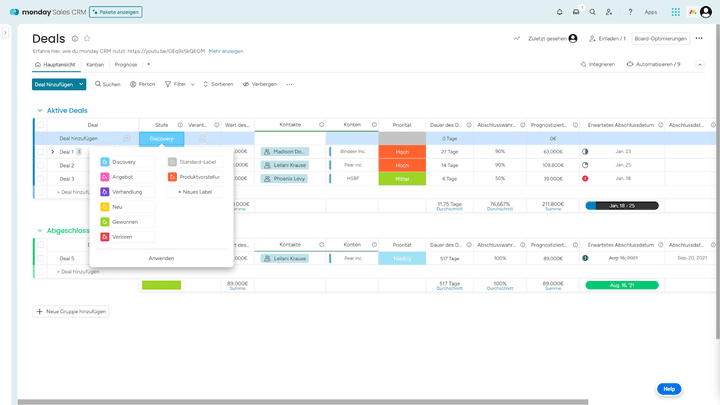Click the search magnifier in top bar
The height and width of the screenshot is (405, 720).
[x=593, y=12]
